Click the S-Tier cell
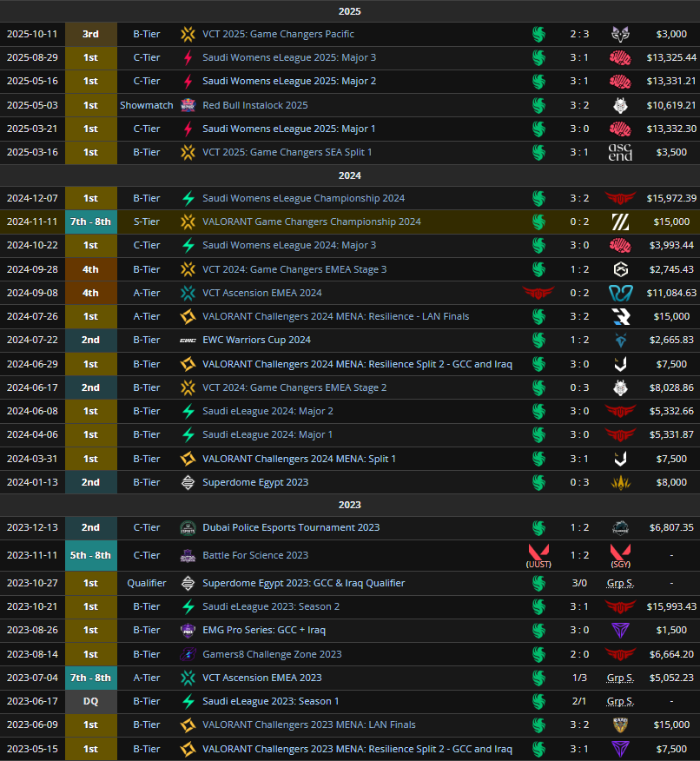This screenshot has width=700, height=761. click(x=147, y=222)
